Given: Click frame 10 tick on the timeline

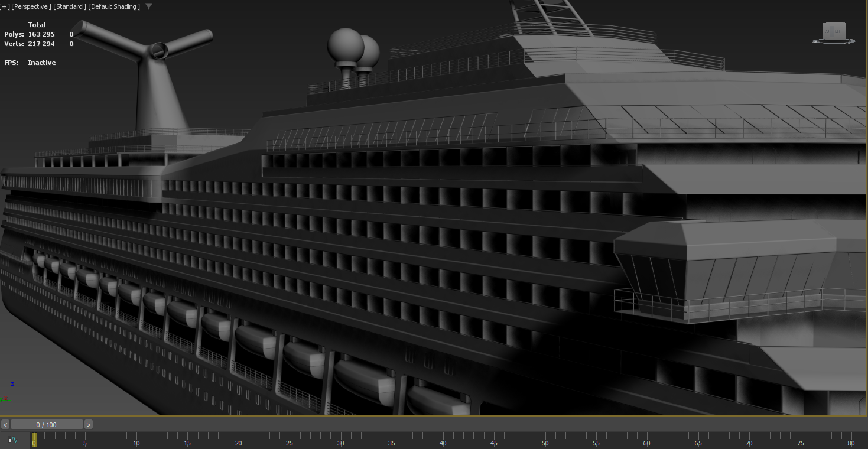Looking at the screenshot, I should click(136, 438).
